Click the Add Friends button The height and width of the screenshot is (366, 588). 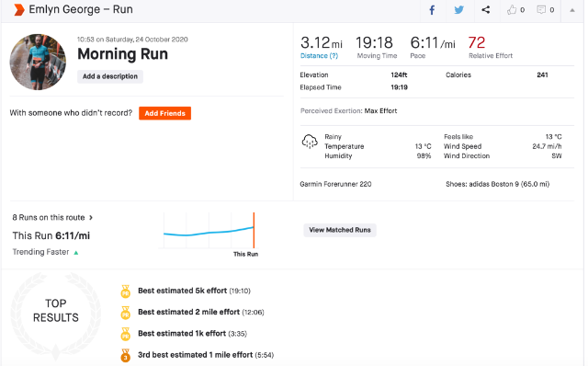click(165, 113)
